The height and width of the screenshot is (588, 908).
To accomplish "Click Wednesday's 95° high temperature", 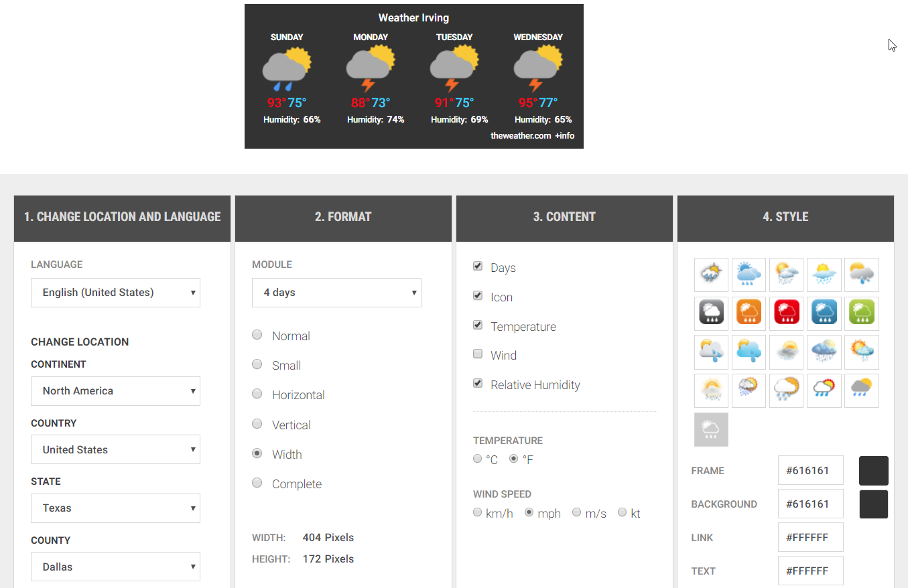I will point(529,102).
